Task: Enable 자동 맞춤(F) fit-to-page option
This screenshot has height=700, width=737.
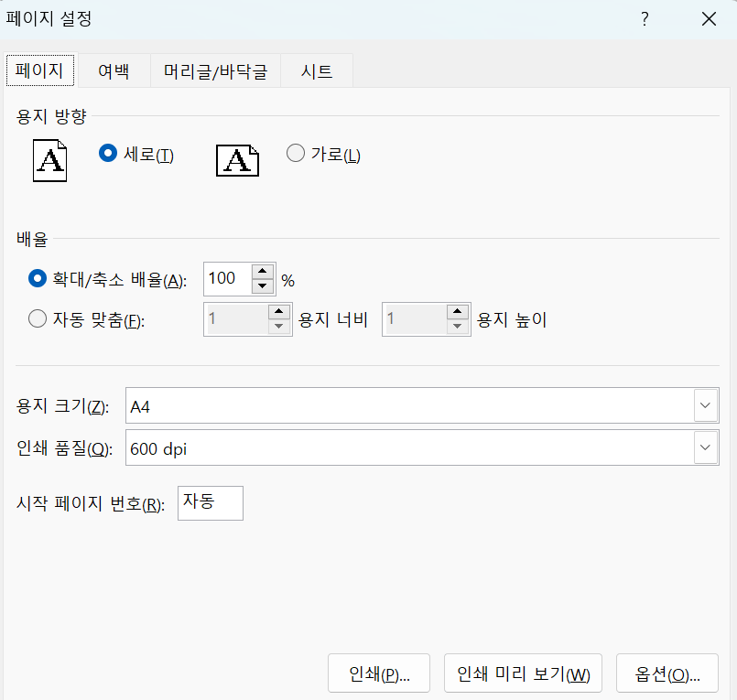Action: (x=37, y=318)
